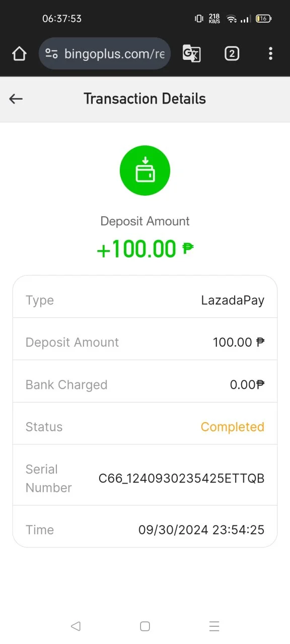This screenshot has width=290, height=644.
Task: Open the three-dot browser menu
Action: point(270,53)
